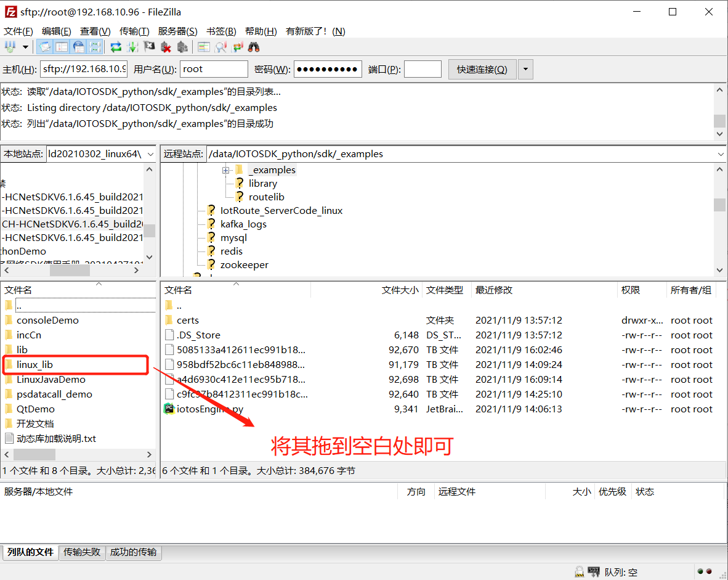Viewport: 728px width, 580px height.
Task: Click the synchronized browsing icon
Action: 237,47
